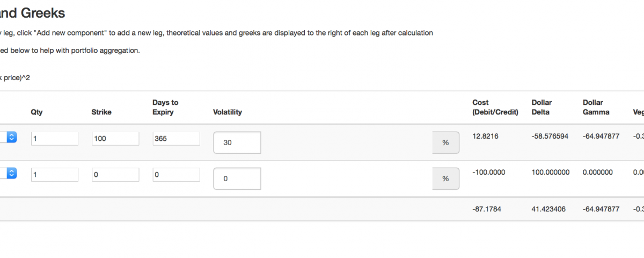This screenshot has height=258, width=644.
Task: Select the second leg's Strike field
Action: [115, 175]
